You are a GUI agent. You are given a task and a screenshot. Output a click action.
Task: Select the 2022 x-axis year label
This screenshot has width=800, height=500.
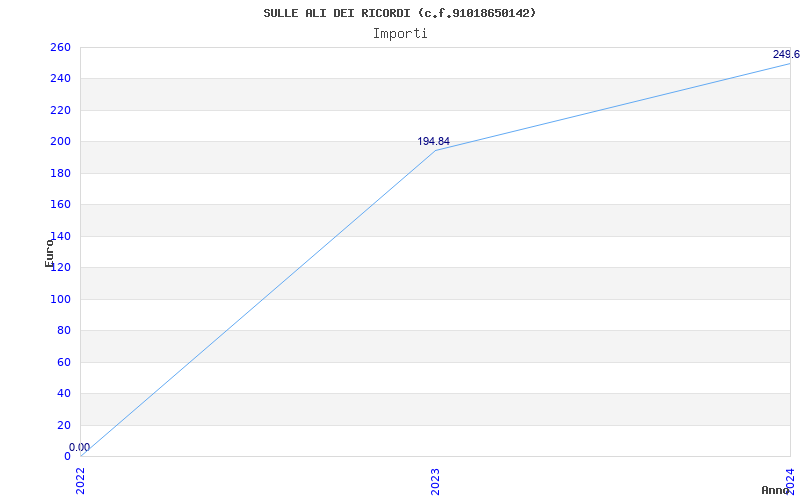(x=81, y=481)
